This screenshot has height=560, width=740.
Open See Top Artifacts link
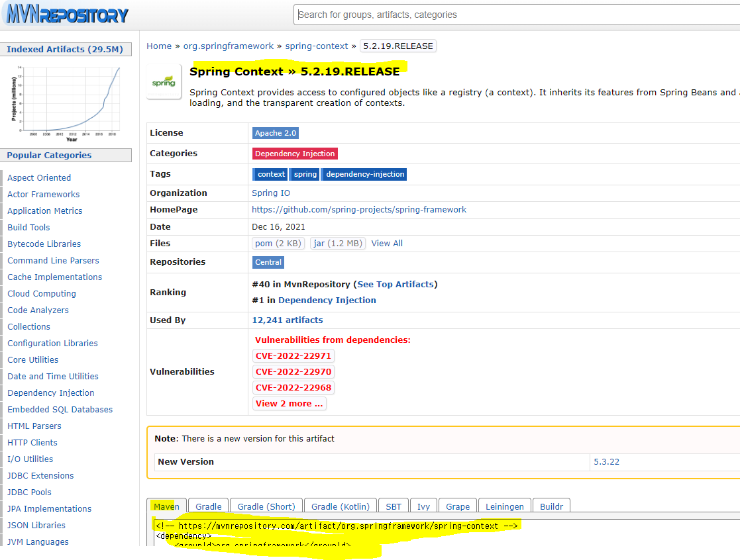(396, 284)
